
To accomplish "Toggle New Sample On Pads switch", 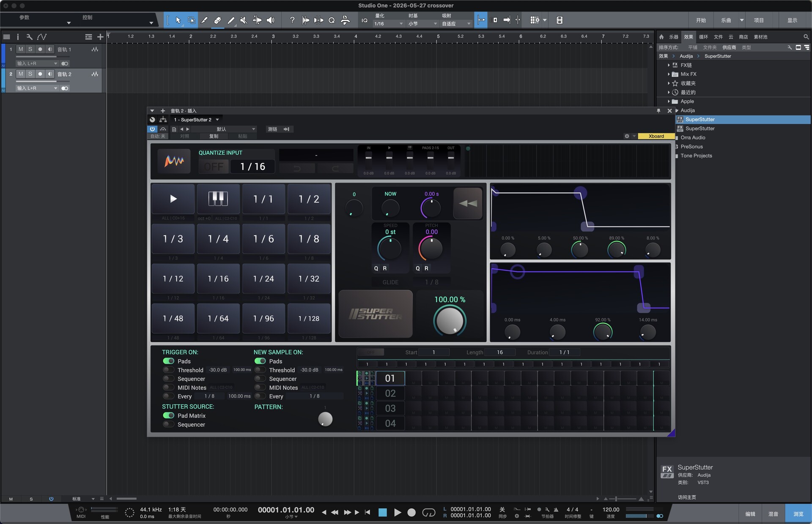I will pyautogui.click(x=260, y=361).
